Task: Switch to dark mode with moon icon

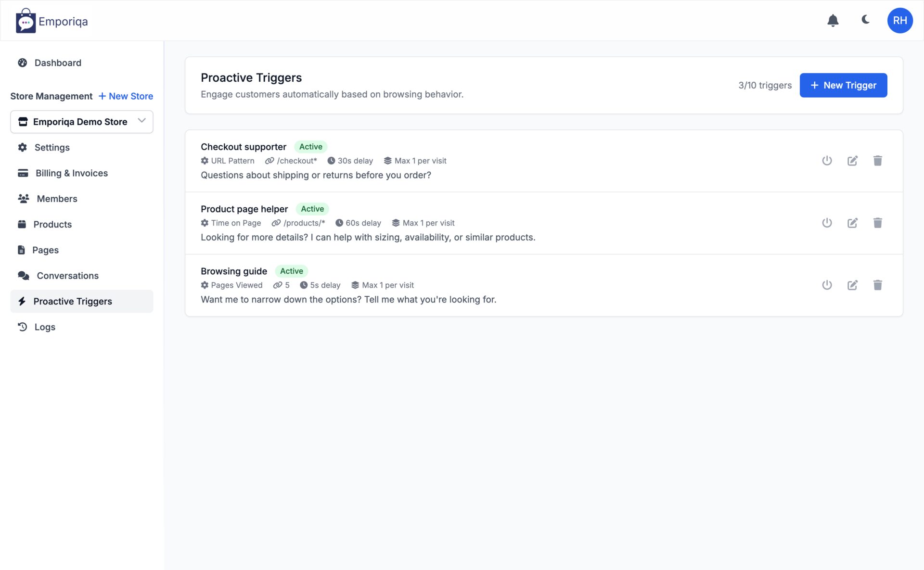Action: [865, 20]
